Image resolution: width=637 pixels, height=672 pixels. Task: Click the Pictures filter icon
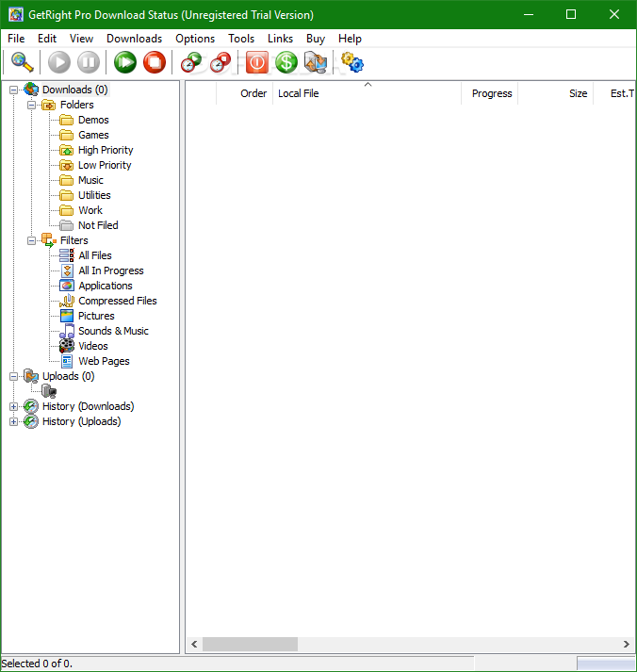[67, 316]
